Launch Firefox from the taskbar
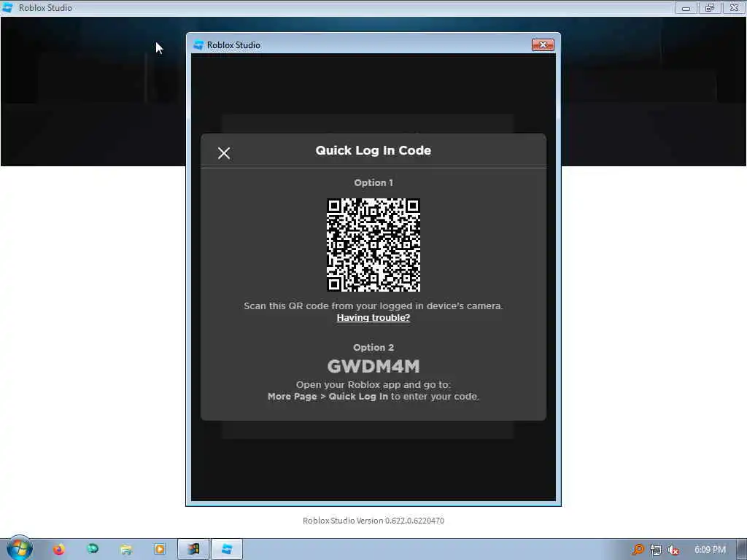The width and height of the screenshot is (747, 560). [59, 550]
